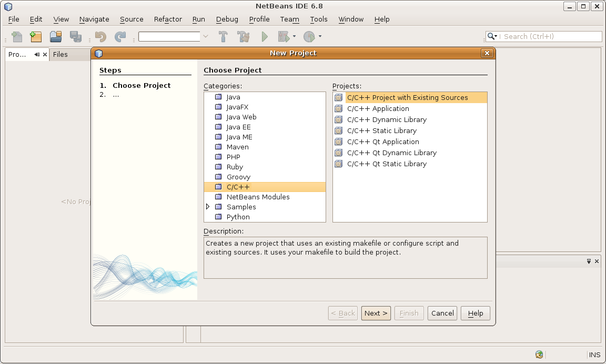This screenshot has width=606, height=364.
Task: Select C/C++ Project with Existing Sources
Action: pos(410,98)
